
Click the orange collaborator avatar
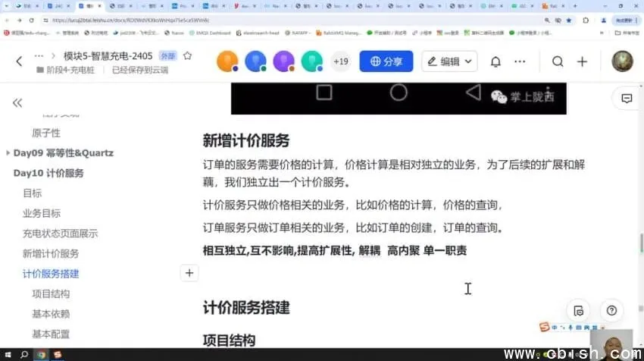[227, 61]
